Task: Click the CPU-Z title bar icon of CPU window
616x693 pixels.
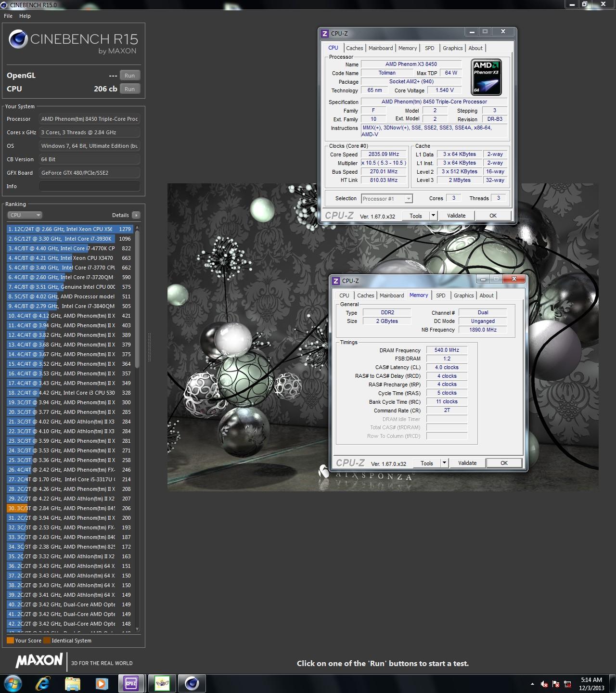Action: [x=325, y=33]
